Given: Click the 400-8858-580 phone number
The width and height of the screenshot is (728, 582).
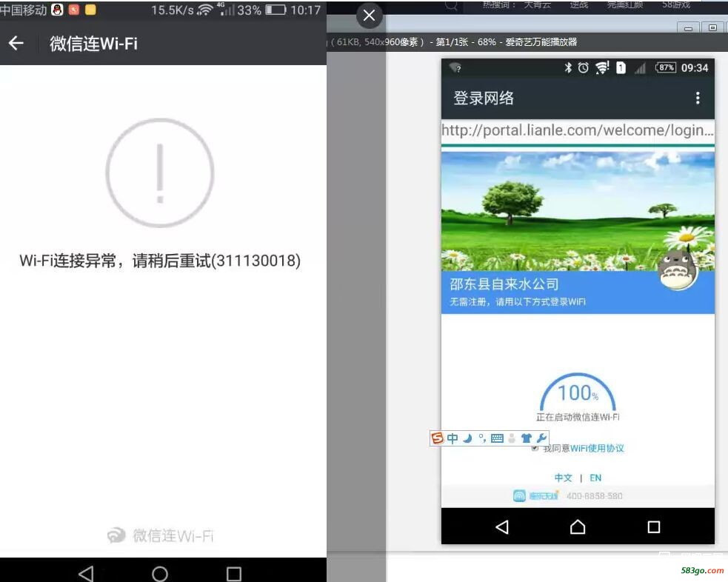Looking at the screenshot, I should coord(594,495).
